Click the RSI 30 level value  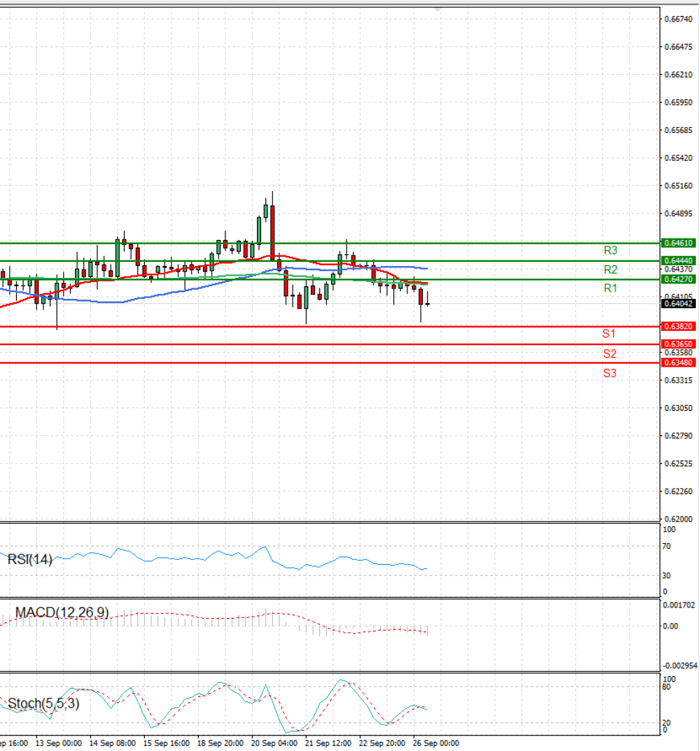coord(666,576)
